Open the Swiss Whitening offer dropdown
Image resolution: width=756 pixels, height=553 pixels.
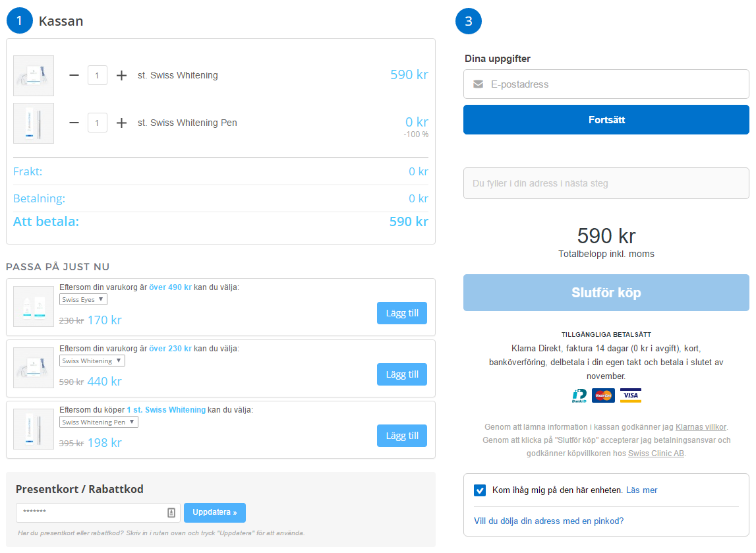pos(92,361)
